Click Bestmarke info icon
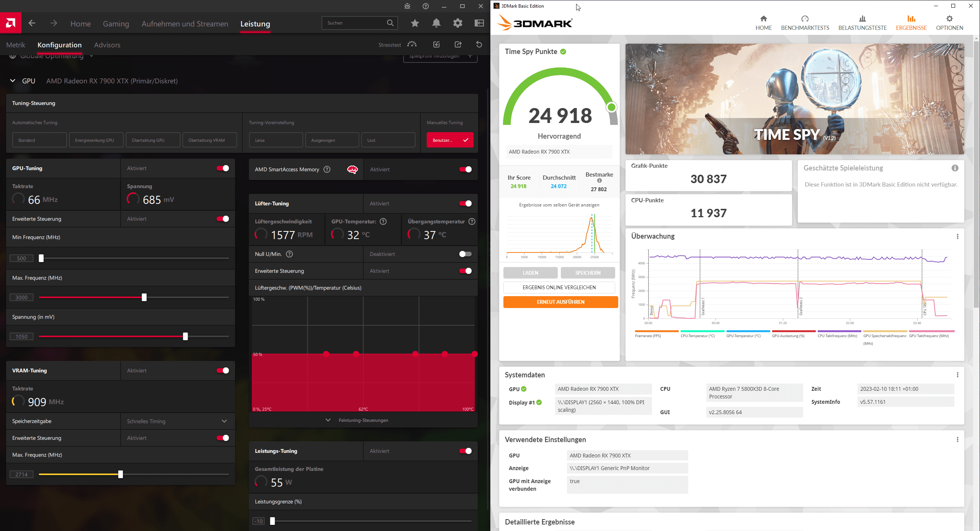The height and width of the screenshot is (531, 980). tap(599, 180)
